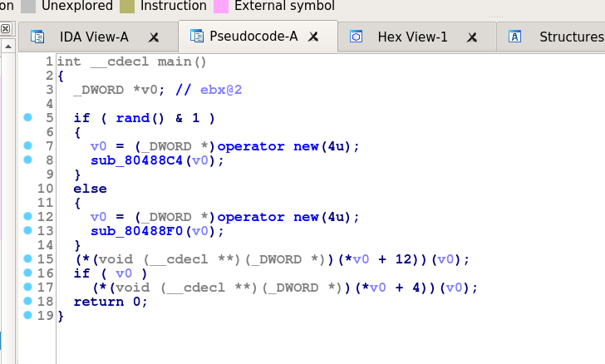Toggle breakpoint dot on line 8

(x=27, y=160)
